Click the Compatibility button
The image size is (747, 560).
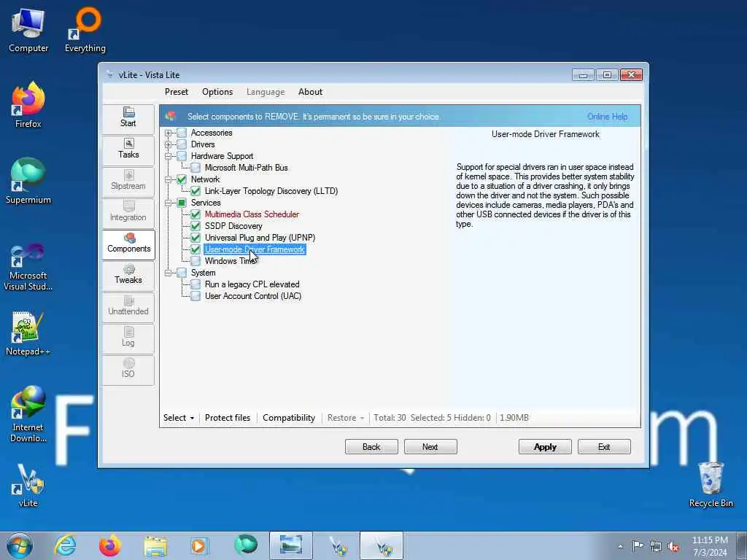point(289,418)
